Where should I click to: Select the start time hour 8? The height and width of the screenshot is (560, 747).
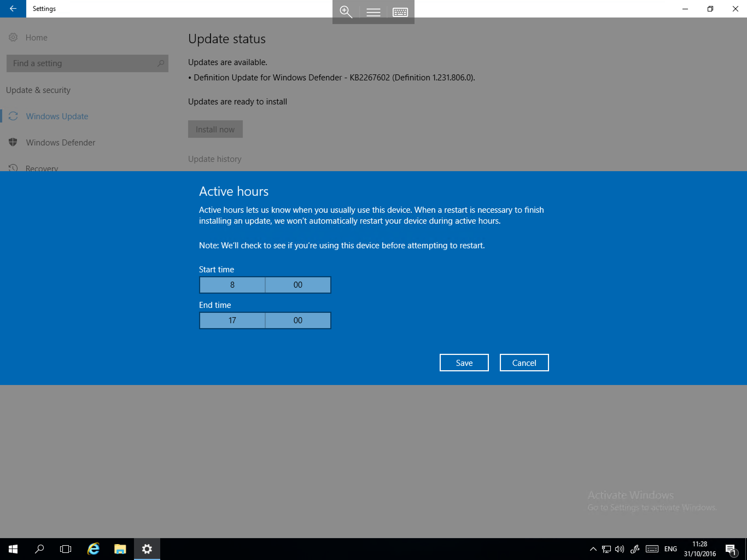[x=232, y=285]
